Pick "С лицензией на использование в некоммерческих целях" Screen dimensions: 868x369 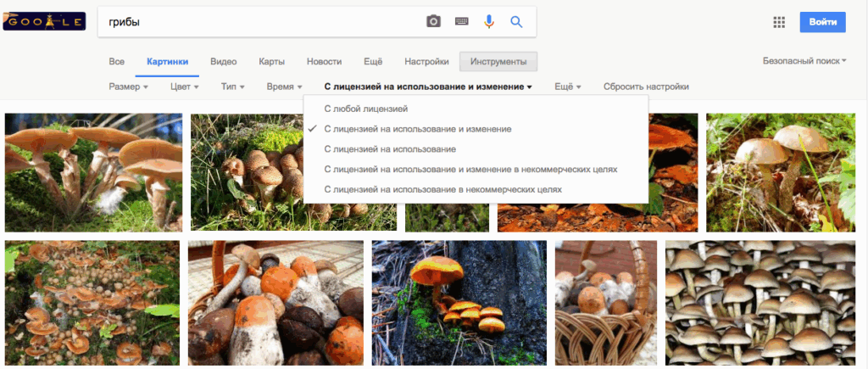[x=442, y=189]
